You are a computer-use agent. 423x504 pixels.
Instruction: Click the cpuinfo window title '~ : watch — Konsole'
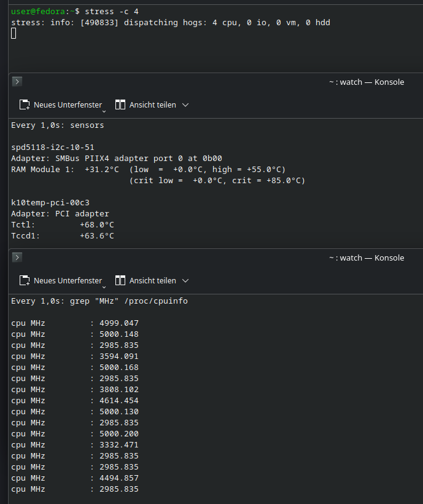tap(367, 258)
